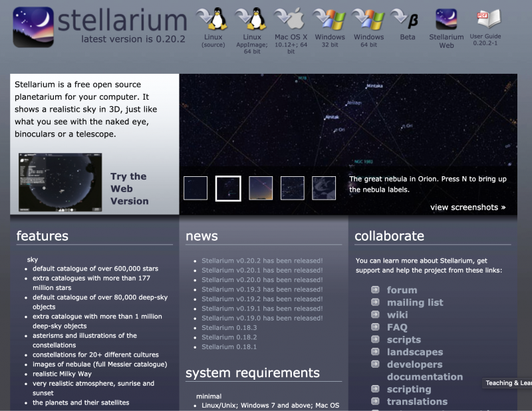This screenshot has height=411, width=532.
Task: Click 'default catalogue of over 600,000 stars' text
Action: (95, 269)
